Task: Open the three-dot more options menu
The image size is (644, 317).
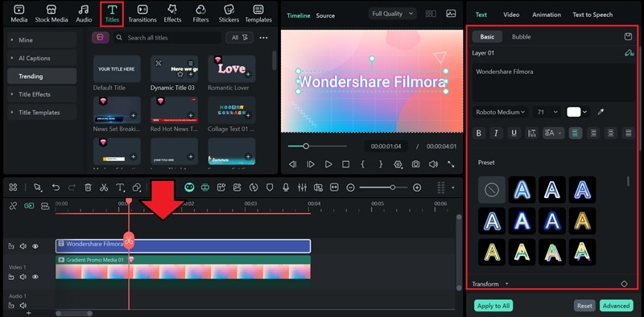Action: (264, 38)
